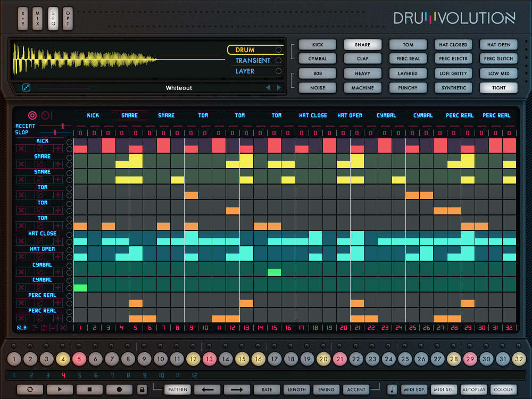Clear the first SNARE row with its X icon
The image size is (532, 399).
click(21, 164)
